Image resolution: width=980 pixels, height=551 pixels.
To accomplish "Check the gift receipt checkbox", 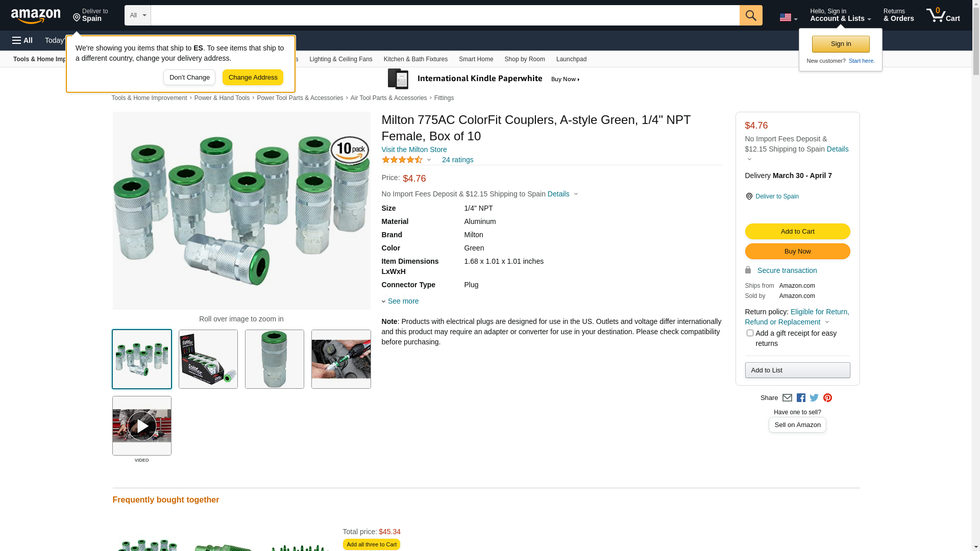I will 750,333.
